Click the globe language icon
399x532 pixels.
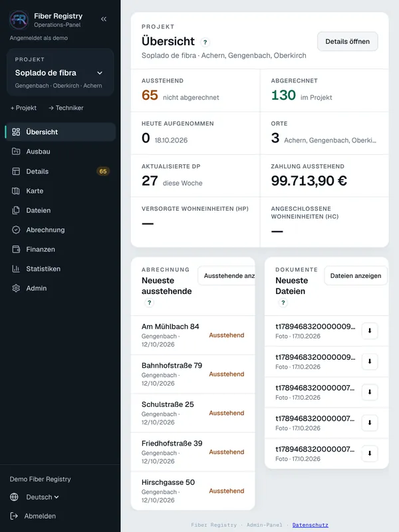[14, 497]
